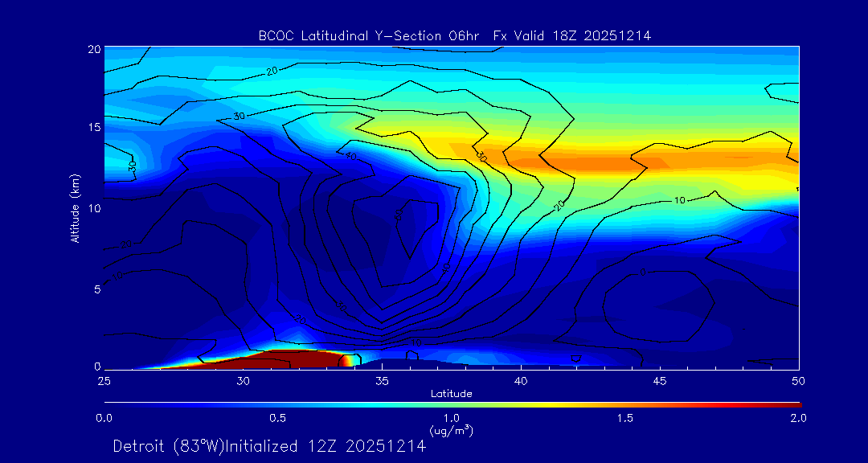Click the "Initialized 12Z 20251214" footer text

[326, 446]
